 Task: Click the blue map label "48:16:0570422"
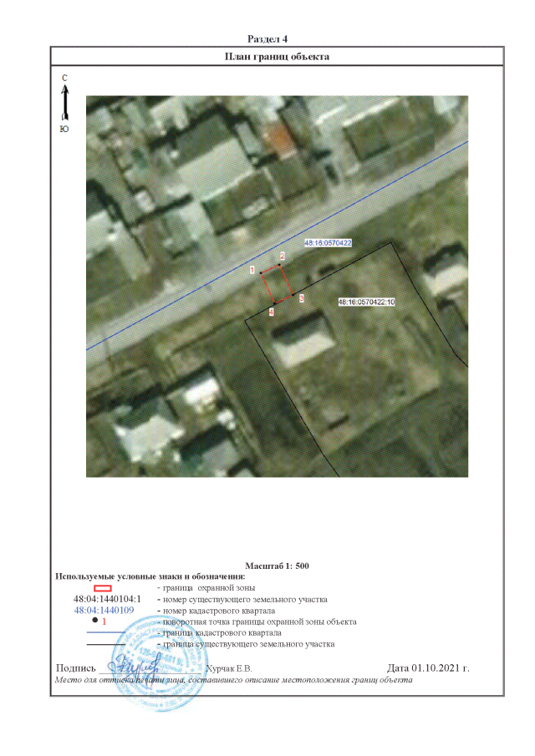click(328, 243)
